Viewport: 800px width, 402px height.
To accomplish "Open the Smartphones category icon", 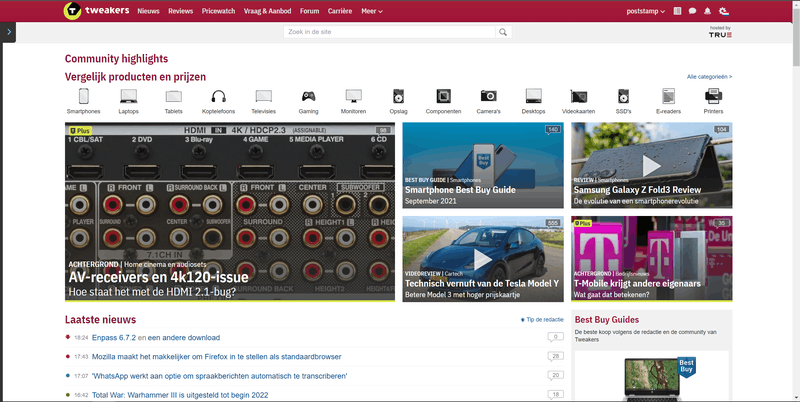I will (84, 96).
